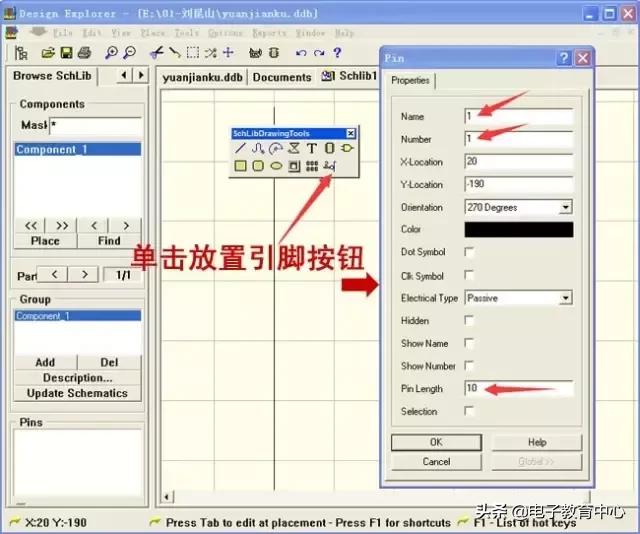640x534 pixels.
Task: Tick the Show Name checkbox
Action: pyautogui.click(x=469, y=343)
